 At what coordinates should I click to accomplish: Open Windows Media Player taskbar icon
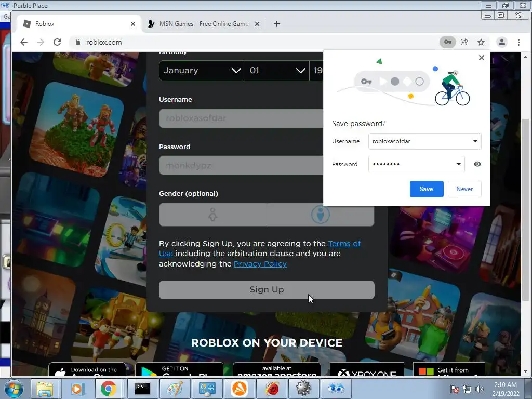[77, 389]
